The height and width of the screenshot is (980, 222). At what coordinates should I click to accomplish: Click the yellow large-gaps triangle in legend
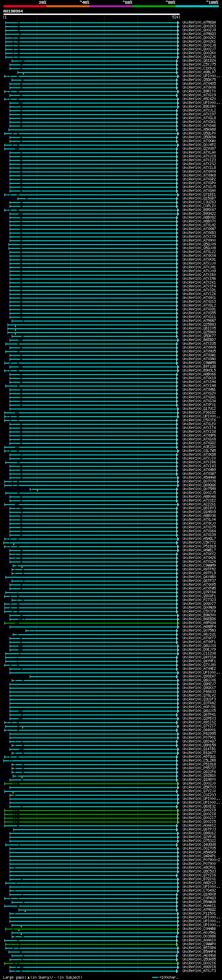[28, 977]
